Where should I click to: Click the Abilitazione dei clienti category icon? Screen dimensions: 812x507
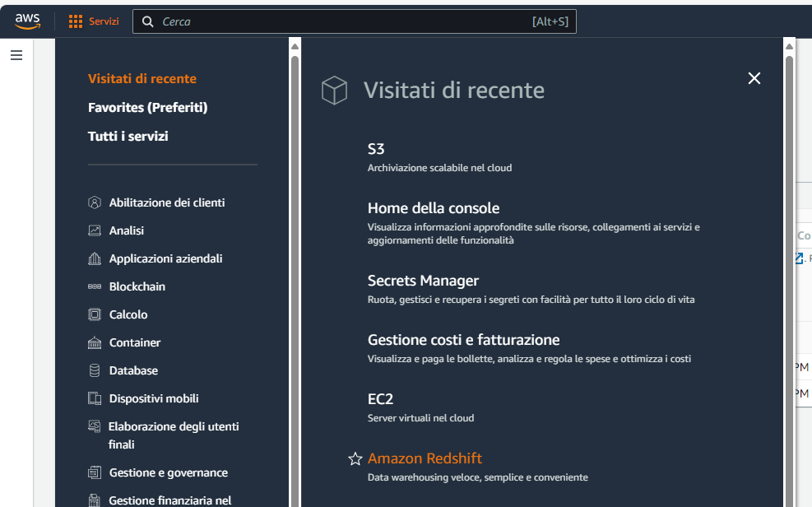[x=95, y=202]
